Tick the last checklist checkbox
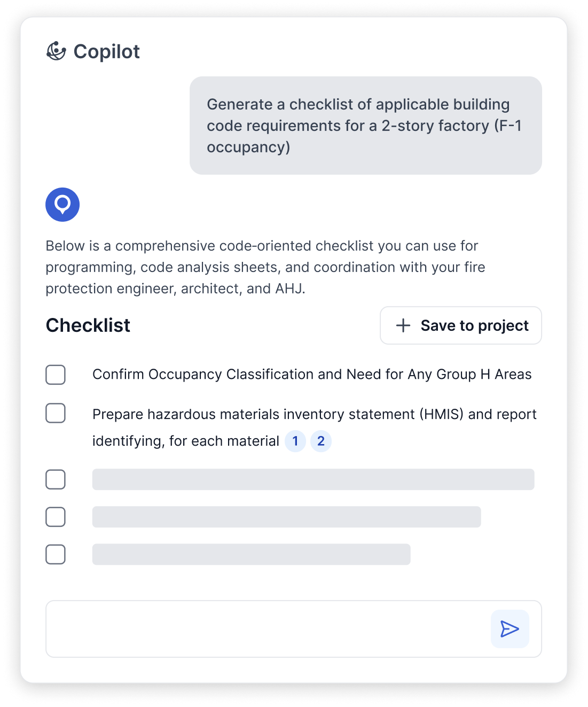This screenshot has height=707, width=588. coord(56,554)
